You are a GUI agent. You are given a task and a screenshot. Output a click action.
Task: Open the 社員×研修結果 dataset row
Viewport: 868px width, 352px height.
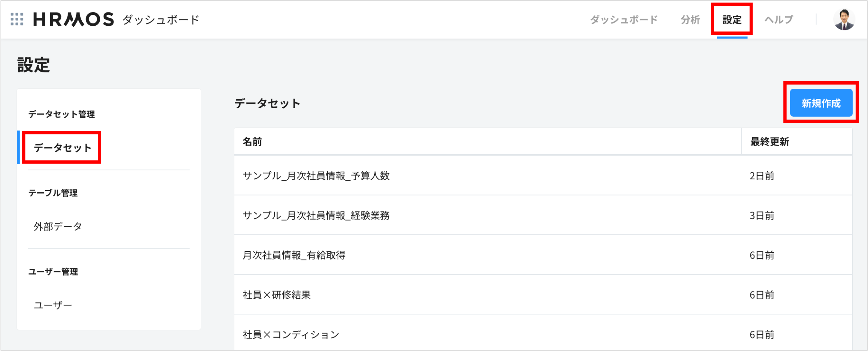coord(277,295)
